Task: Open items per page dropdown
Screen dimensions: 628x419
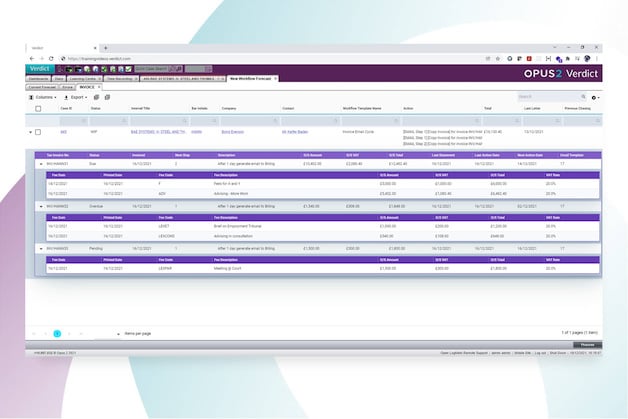Action: pos(107,334)
